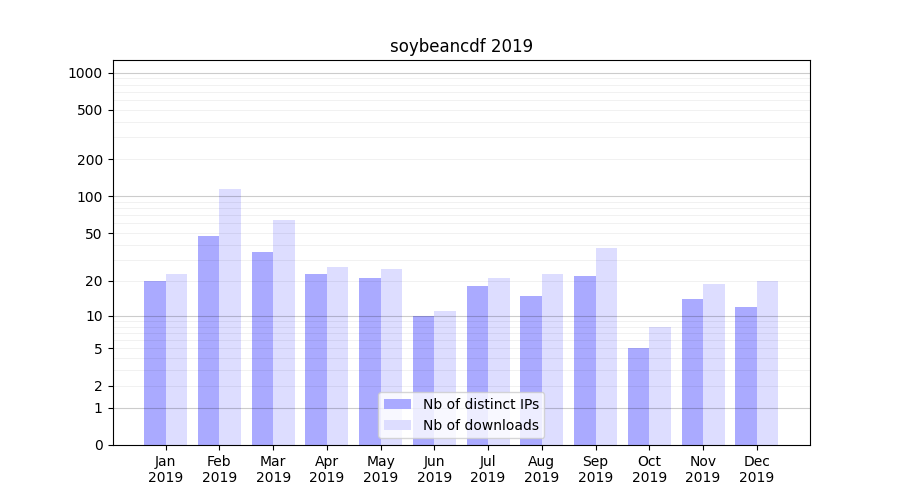Click the 'Dec 2019' x-axis label
This screenshot has height=500, width=900.
(x=756, y=469)
